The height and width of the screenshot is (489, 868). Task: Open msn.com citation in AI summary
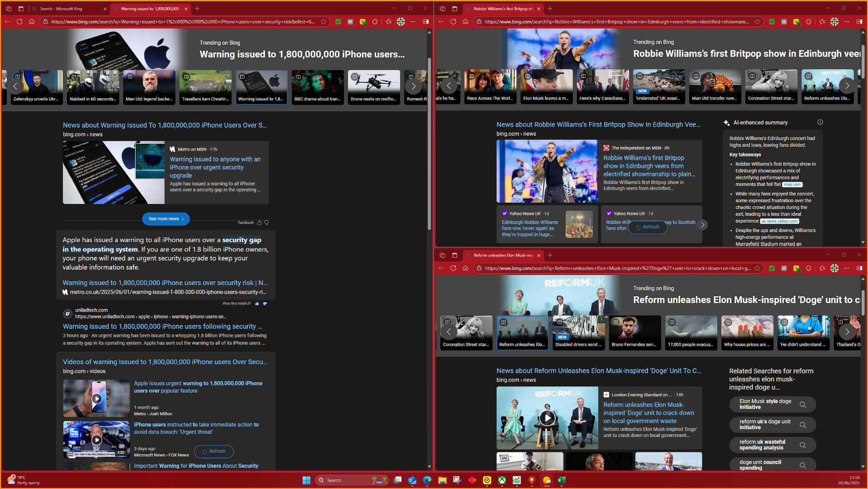(792, 185)
